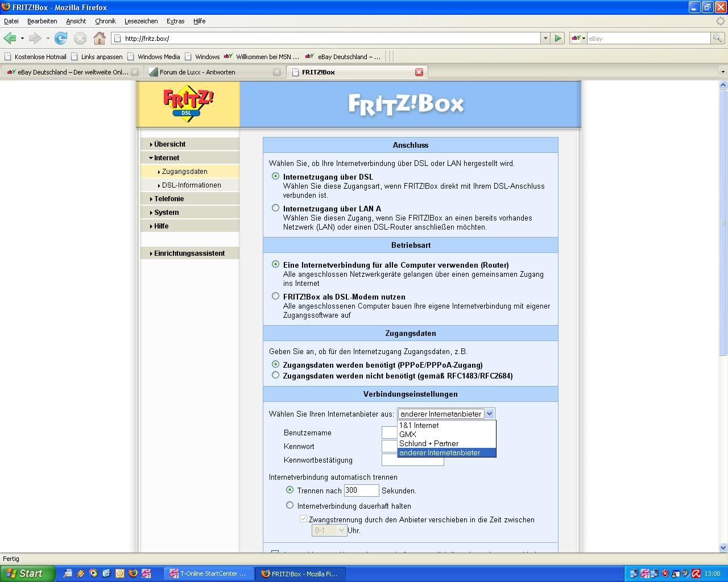
Task: Open Zugangsdaten in sidebar navigation
Action: (190, 172)
